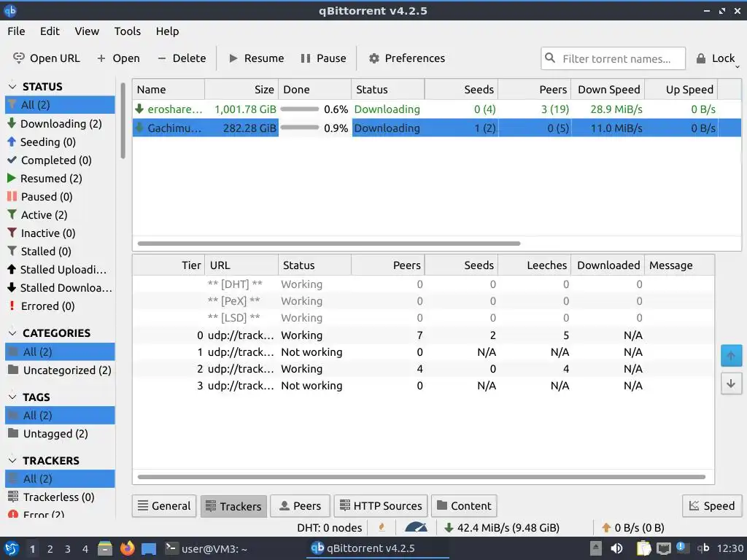Click the torrent list horizontal scrollbar
The width and height of the screenshot is (747, 560).
pos(329,244)
